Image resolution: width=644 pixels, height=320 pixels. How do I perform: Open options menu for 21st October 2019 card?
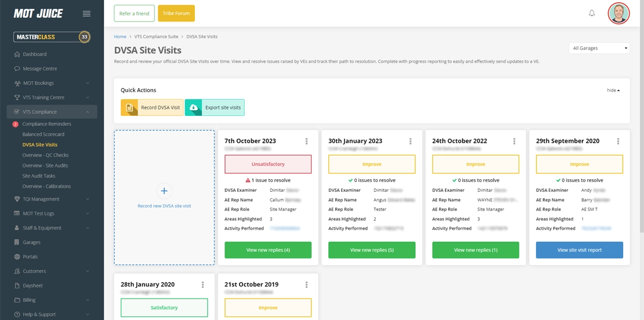306,285
